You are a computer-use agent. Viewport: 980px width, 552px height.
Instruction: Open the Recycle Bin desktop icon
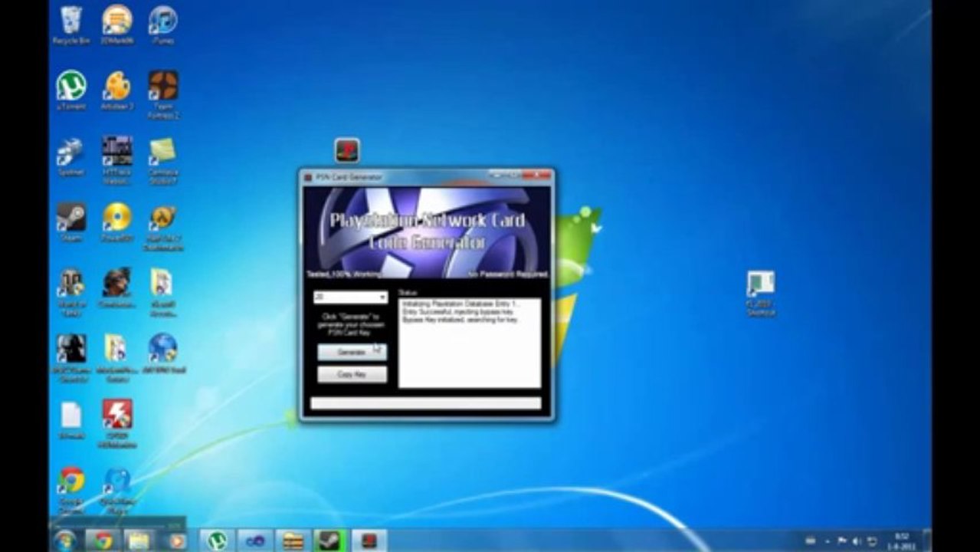coord(71,25)
